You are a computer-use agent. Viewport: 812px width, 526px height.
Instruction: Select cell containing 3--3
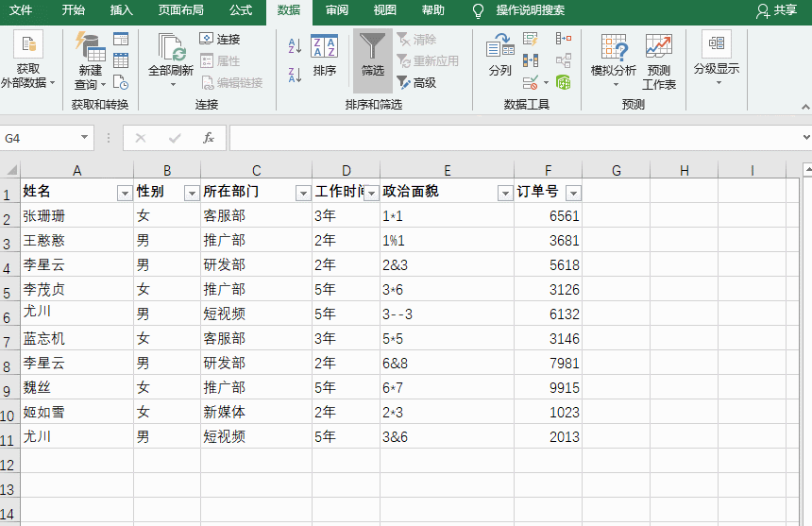coord(447,314)
